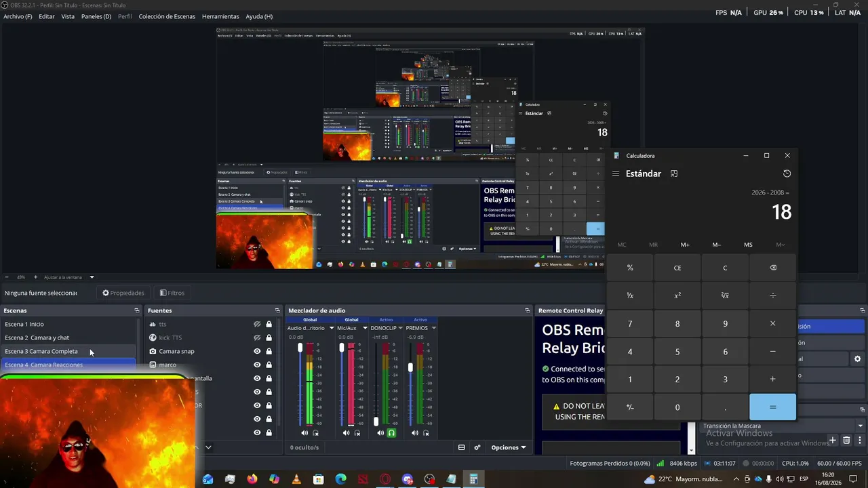Image resolution: width=868 pixels, height=488 pixels.
Task: Expand Transición la Mascara dropdown
Action: point(861,426)
